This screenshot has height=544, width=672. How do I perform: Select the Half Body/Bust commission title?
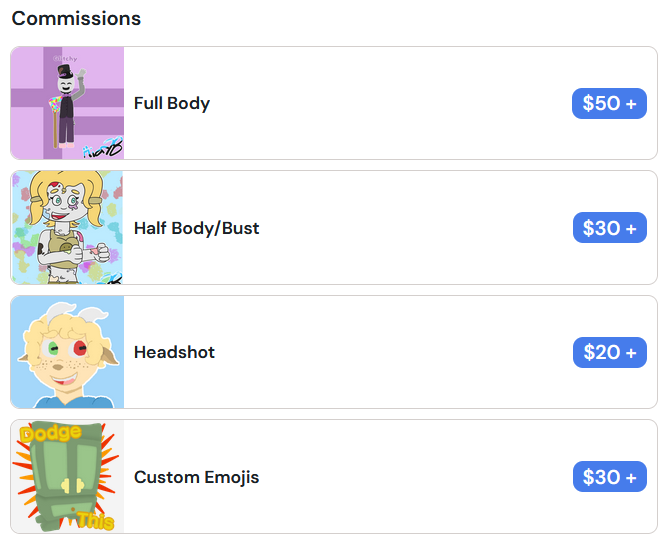(196, 228)
